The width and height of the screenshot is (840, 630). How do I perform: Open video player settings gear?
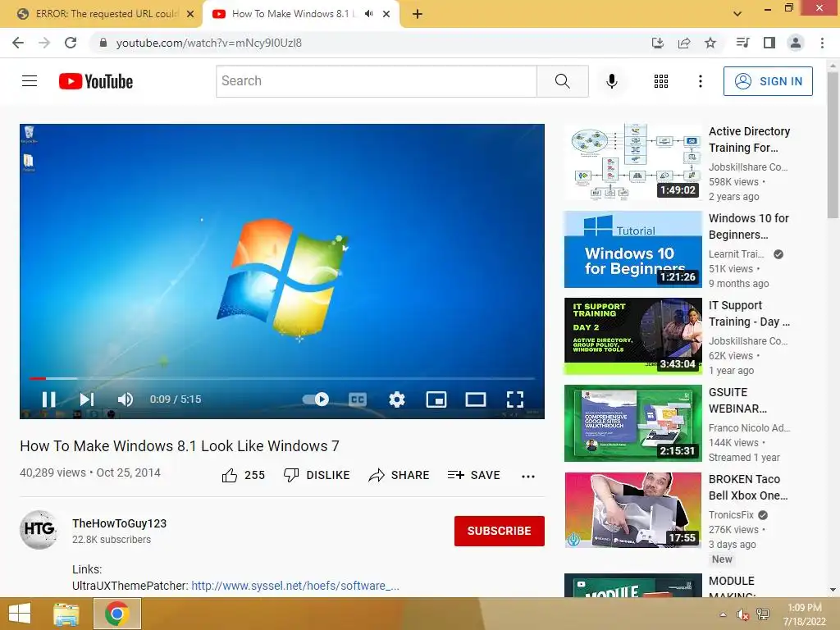click(x=397, y=399)
